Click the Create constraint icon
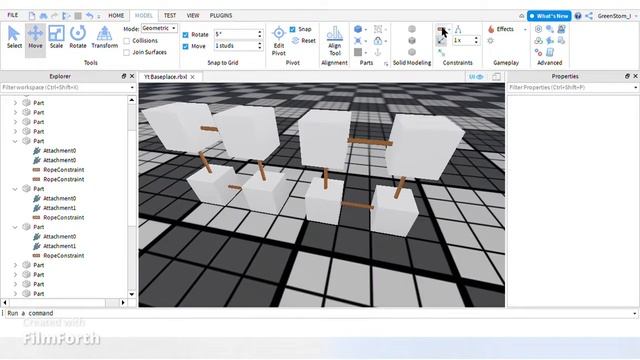 pyautogui.click(x=441, y=29)
